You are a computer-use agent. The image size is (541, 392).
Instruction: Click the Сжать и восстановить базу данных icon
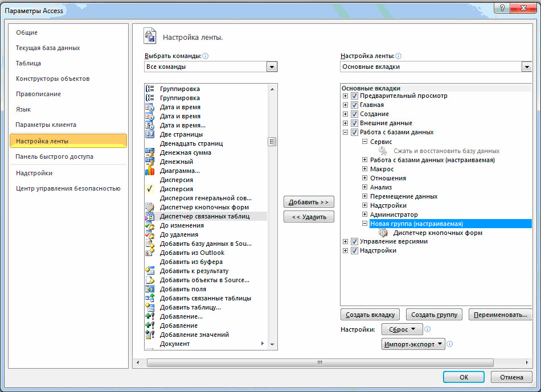point(383,151)
